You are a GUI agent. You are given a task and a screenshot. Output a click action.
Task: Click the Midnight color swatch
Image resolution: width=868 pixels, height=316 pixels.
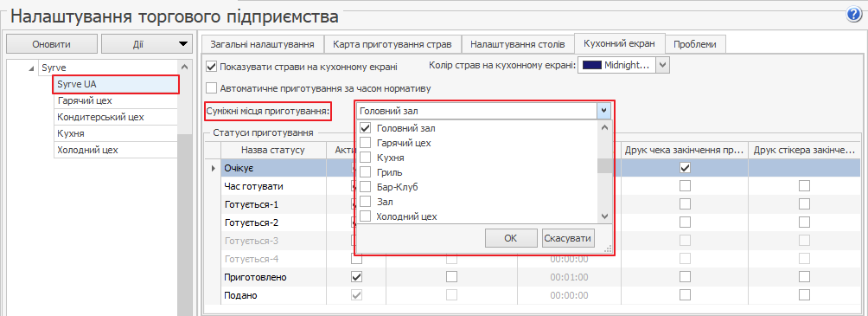(592, 65)
